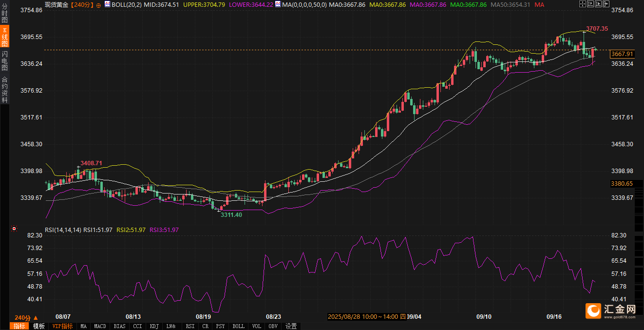Apply the MACD indicator

100,326
